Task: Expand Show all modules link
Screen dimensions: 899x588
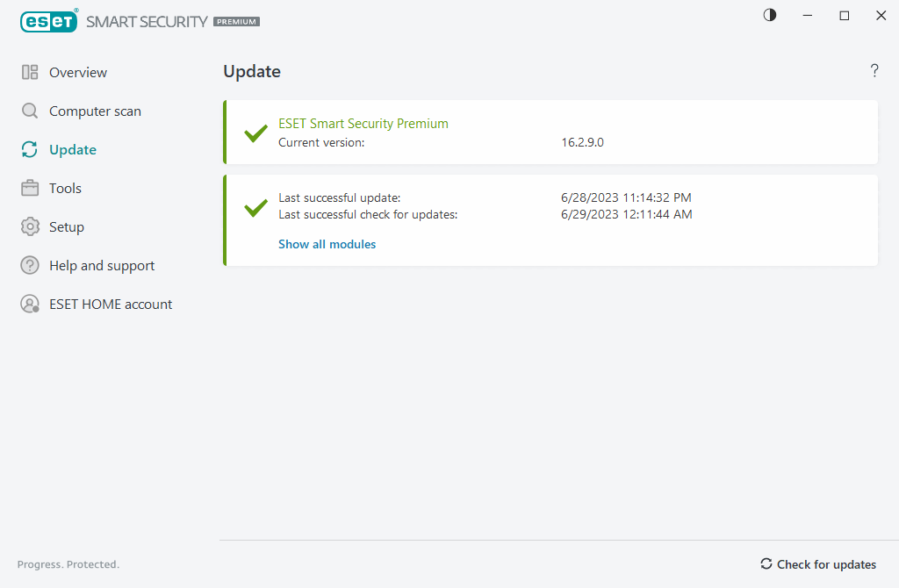Action: [327, 245]
